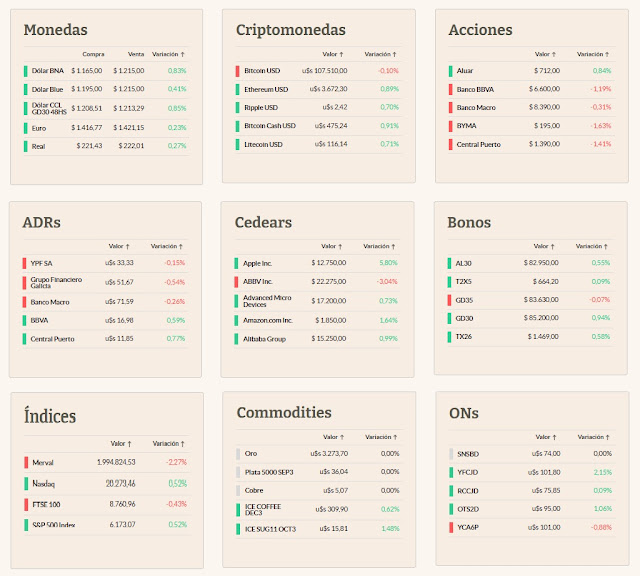Open the Acciones section heading
The width and height of the screenshot is (640, 576).
click(480, 30)
